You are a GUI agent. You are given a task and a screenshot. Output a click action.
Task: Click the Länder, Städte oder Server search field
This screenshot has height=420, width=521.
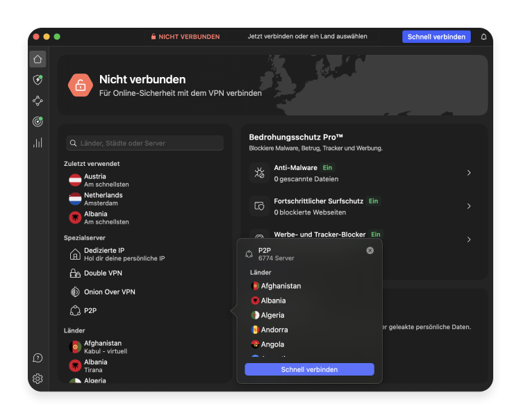144,143
